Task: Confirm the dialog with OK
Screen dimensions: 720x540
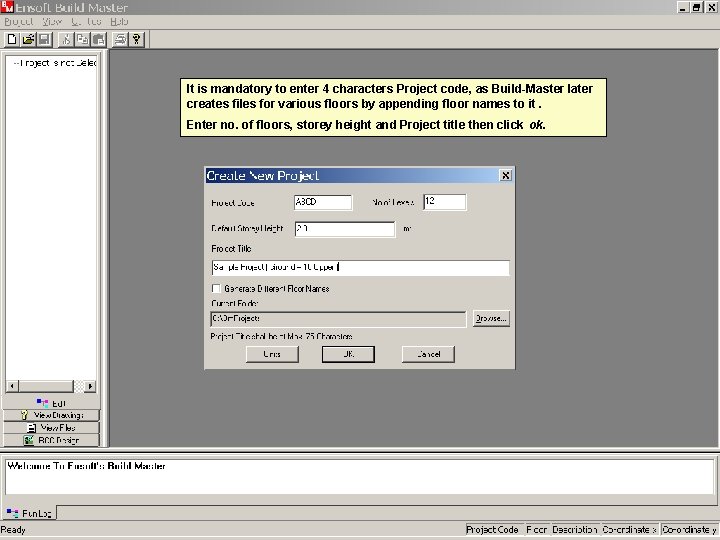Action: click(x=348, y=354)
